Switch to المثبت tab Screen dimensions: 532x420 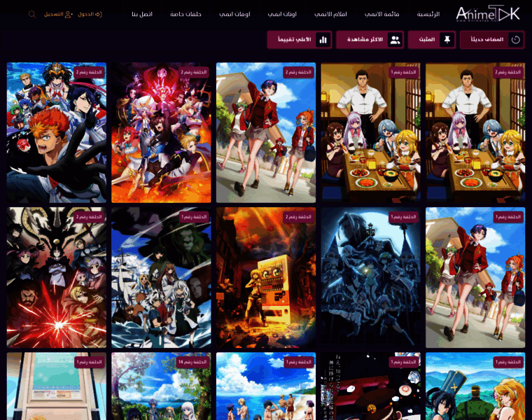(432, 40)
